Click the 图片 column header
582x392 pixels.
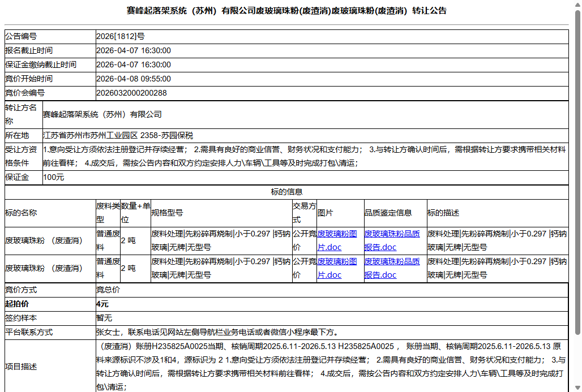click(325, 213)
